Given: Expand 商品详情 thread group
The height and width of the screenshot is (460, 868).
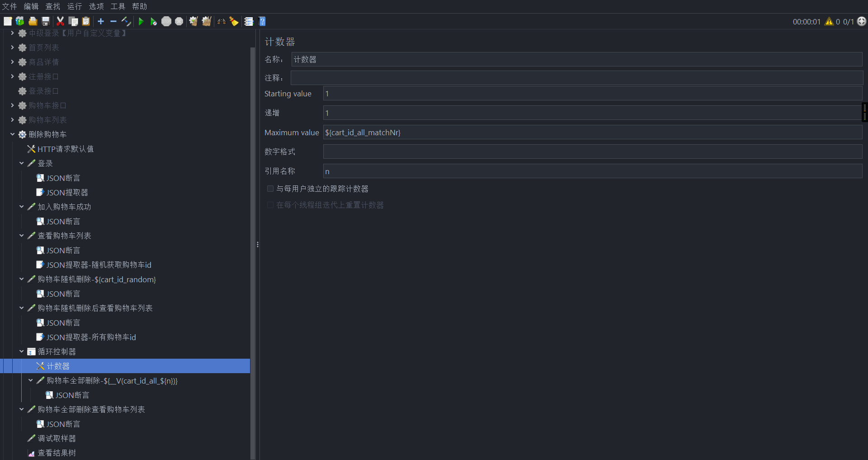Looking at the screenshot, I should [x=12, y=62].
